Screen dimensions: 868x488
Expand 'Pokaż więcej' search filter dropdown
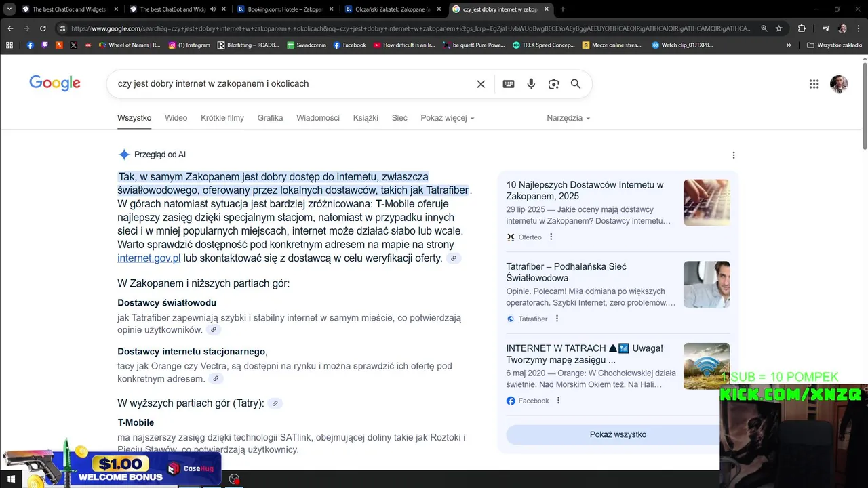(x=448, y=118)
